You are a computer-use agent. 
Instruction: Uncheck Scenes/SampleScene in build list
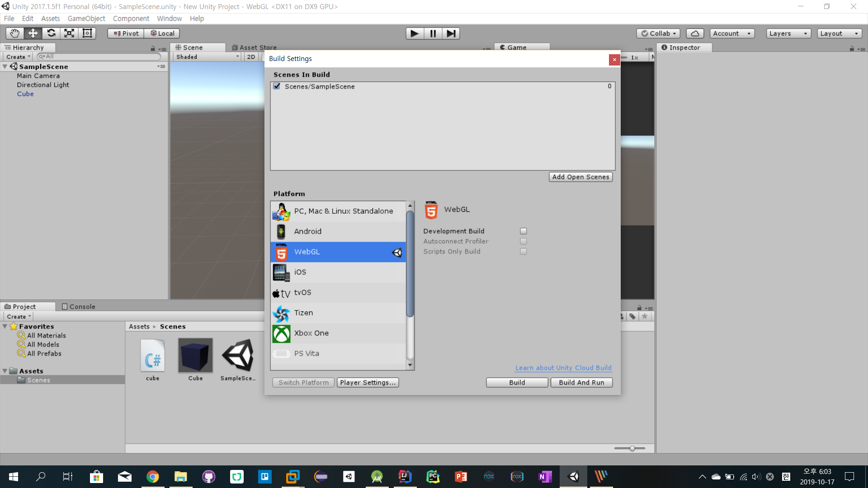[x=277, y=86]
